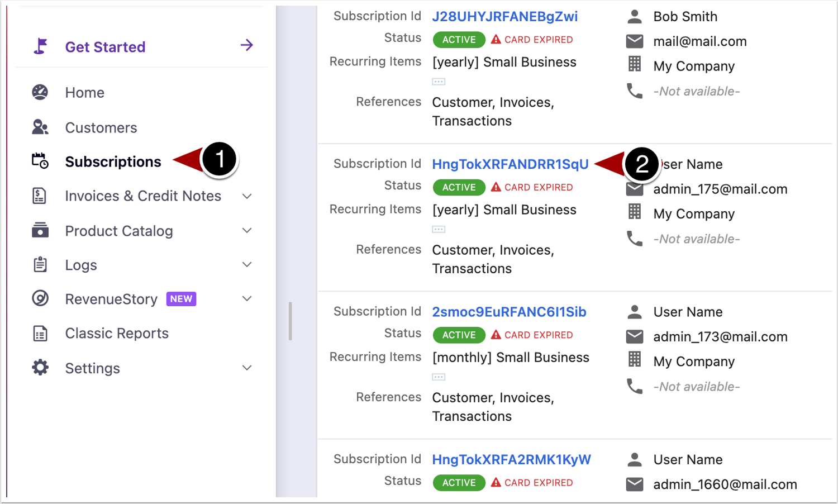Click the Home dashboard gauge icon
Image resolution: width=838 pixels, height=504 pixels.
coord(40,92)
